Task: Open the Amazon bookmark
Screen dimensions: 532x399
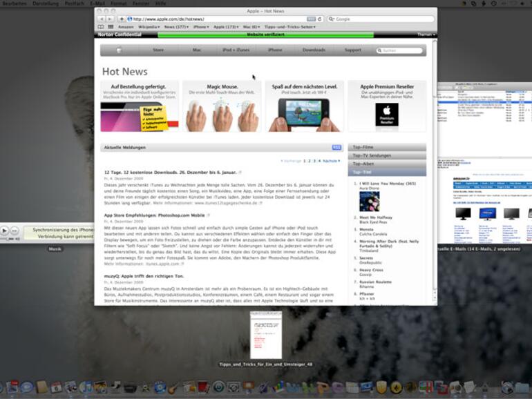Action: [x=126, y=27]
